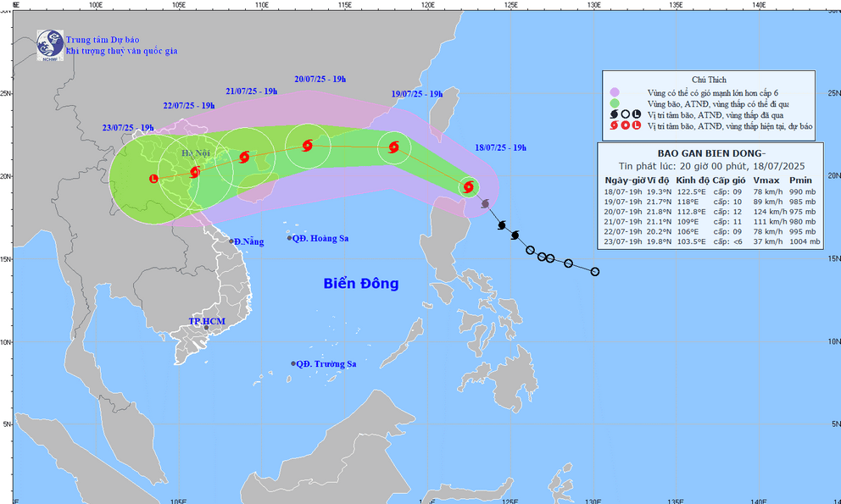Click the 'cấp: 12' wind level cell

pyautogui.click(x=728, y=212)
